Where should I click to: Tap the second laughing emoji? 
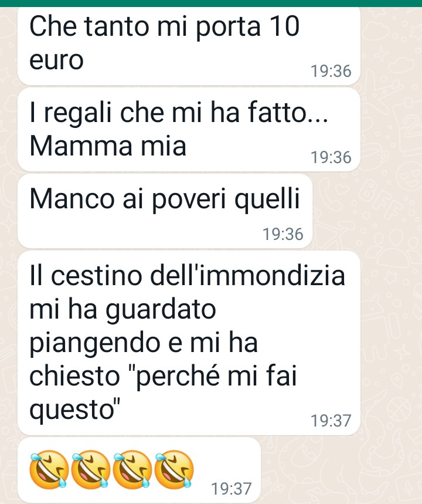pos(91,469)
